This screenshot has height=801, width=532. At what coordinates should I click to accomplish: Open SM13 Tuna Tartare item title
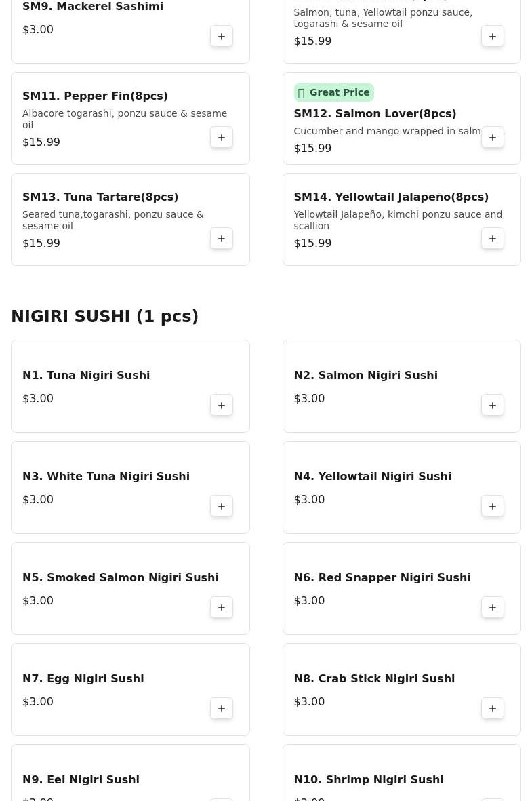100,197
